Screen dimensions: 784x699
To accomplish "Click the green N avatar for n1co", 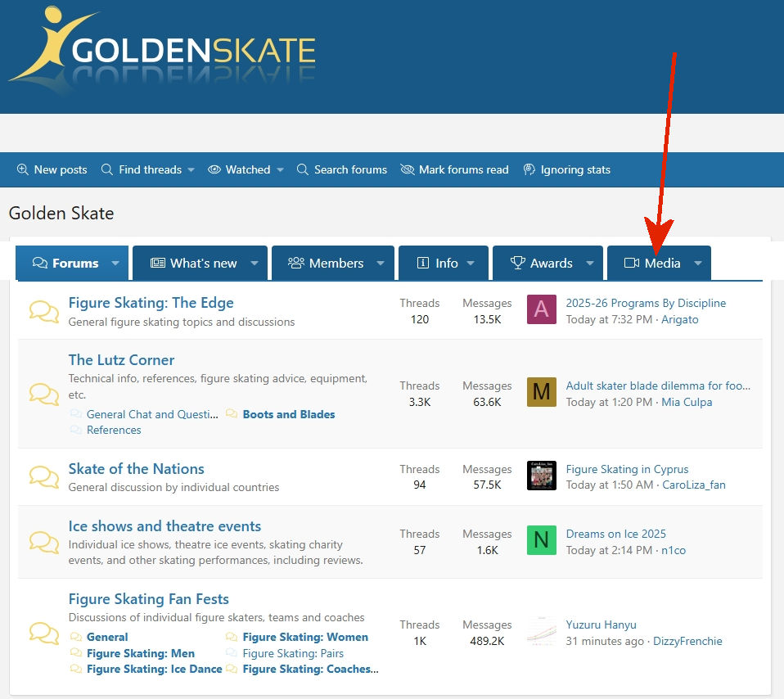I will (x=542, y=540).
